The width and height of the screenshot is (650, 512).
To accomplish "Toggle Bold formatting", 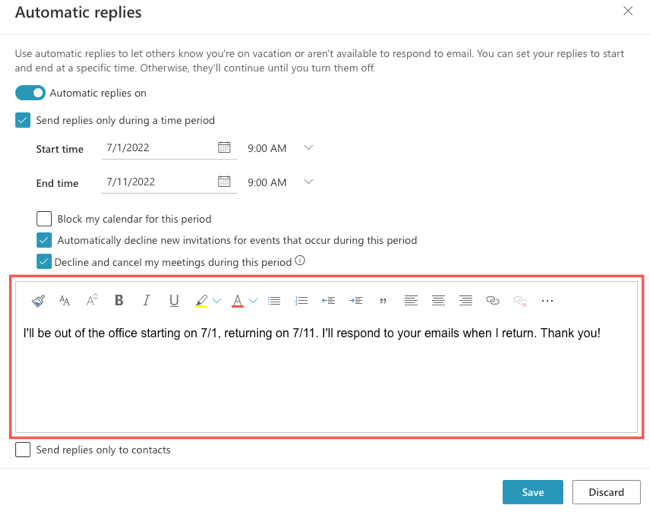I will tap(119, 300).
